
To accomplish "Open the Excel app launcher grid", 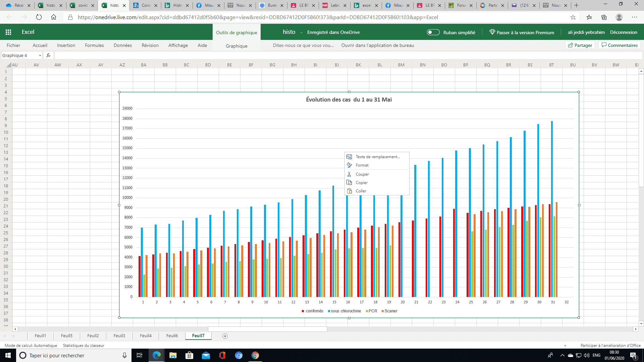I will (x=8, y=32).
